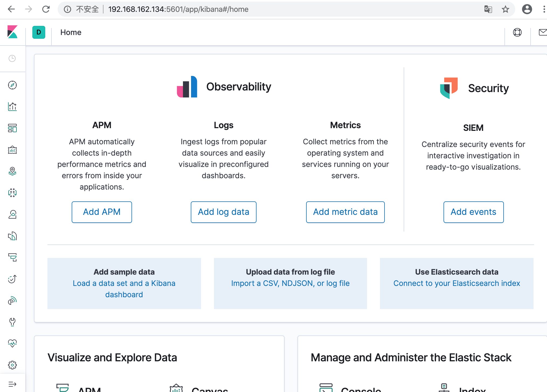The image size is (547, 392).
Task: Open APM icon in sidebar
Action: 12,257
